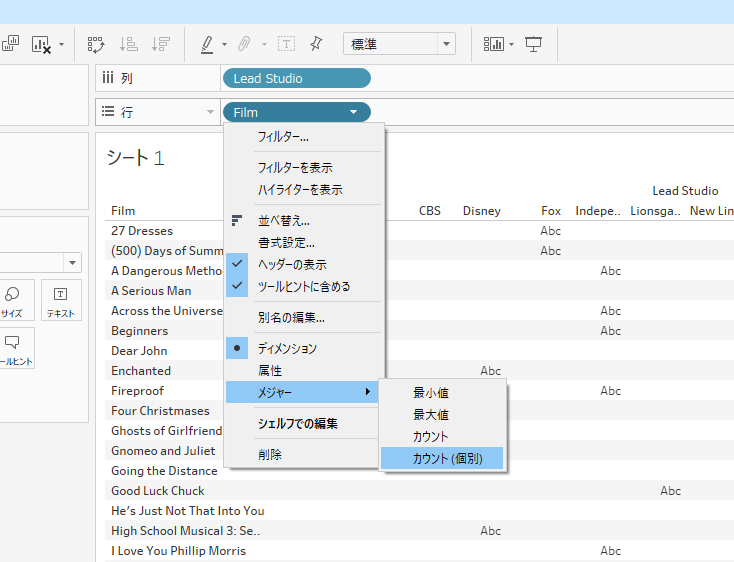Choose 最小値 from the measure submenu
Image resolution: width=734 pixels, height=562 pixels.
442,393
